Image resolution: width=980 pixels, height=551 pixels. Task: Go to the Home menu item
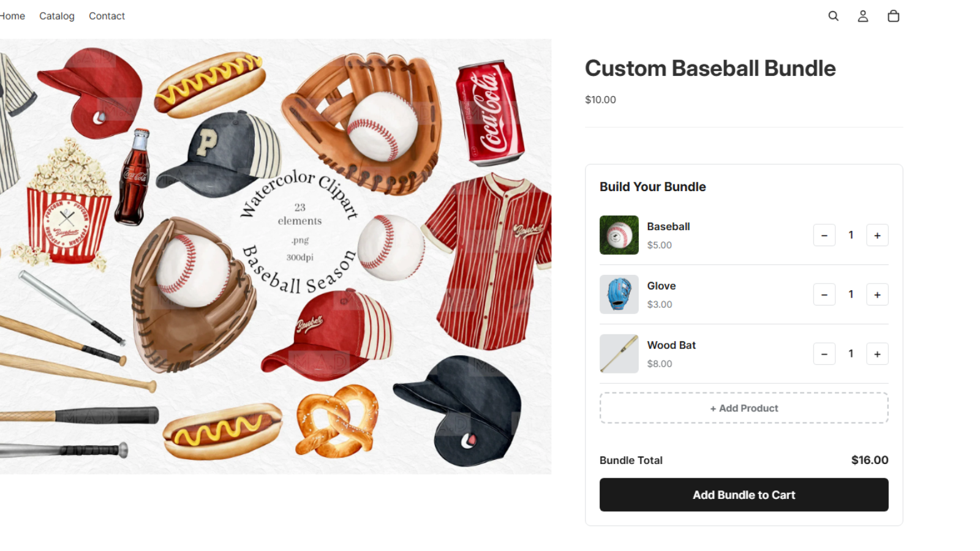click(12, 16)
